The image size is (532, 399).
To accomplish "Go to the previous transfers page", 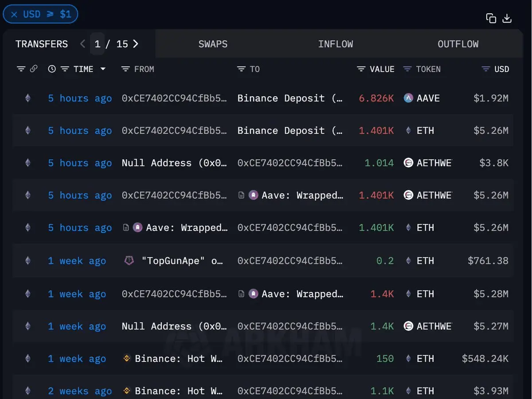I will (82, 44).
